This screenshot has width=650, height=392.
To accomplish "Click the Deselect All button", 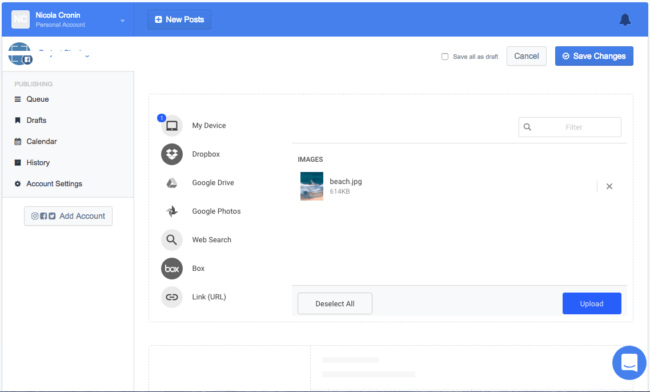I will [x=335, y=304].
